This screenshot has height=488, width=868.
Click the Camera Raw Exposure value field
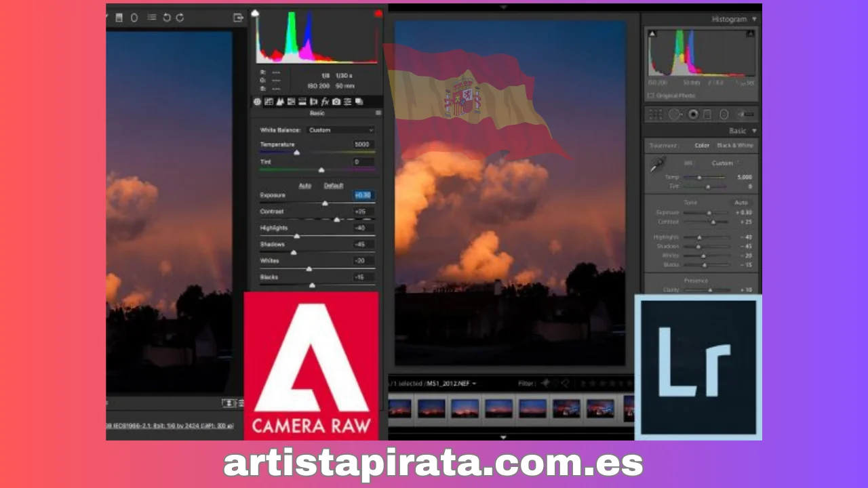point(363,195)
